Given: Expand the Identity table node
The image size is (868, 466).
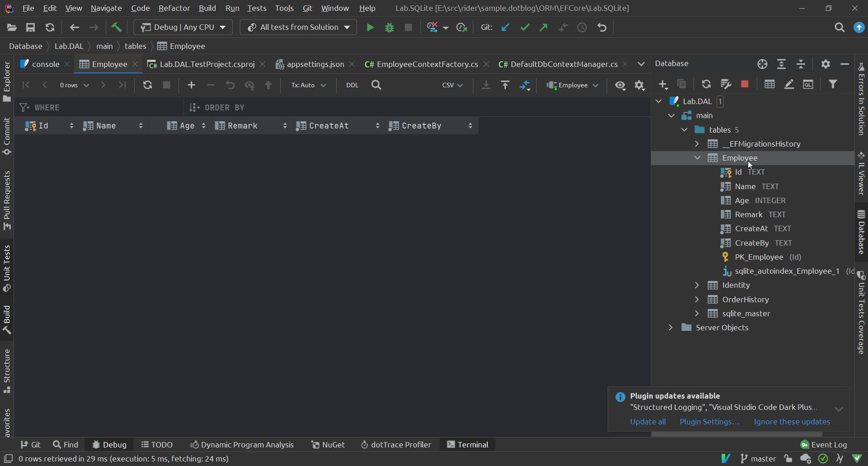Looking at the screenshot, I should click(697, 285).
